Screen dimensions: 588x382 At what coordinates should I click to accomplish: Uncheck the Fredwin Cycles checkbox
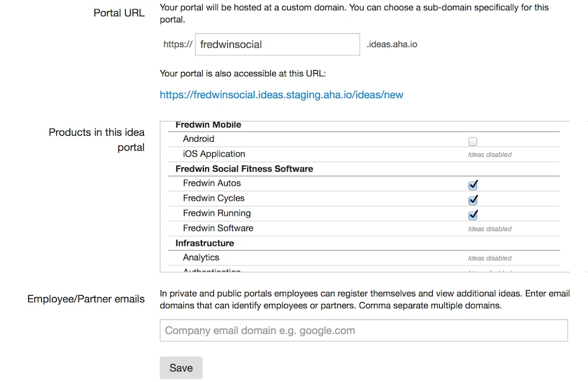[x=473, y=200]
